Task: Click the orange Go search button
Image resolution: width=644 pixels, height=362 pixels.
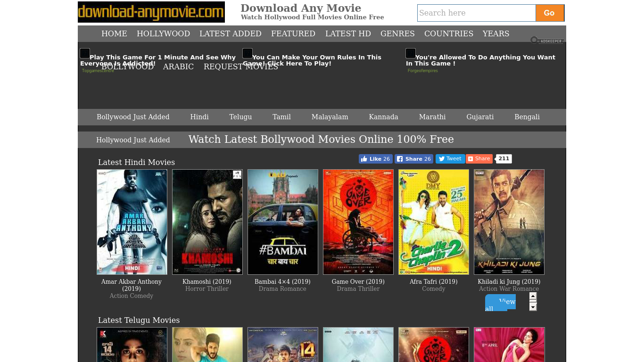Action: [550, 13]
